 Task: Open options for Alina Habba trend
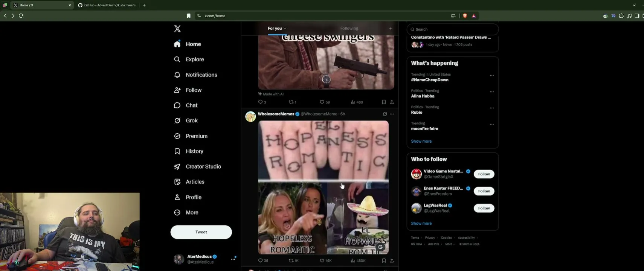[491, 91]
